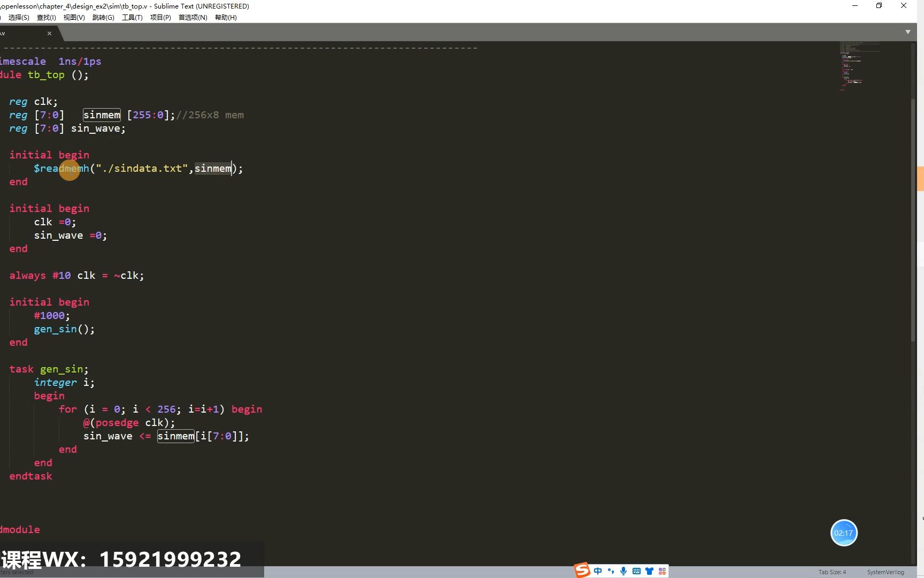The width and height of the screenshot is (924, 578).
Task: Open the 首选项(N) menu
Action: click(192, 17)
